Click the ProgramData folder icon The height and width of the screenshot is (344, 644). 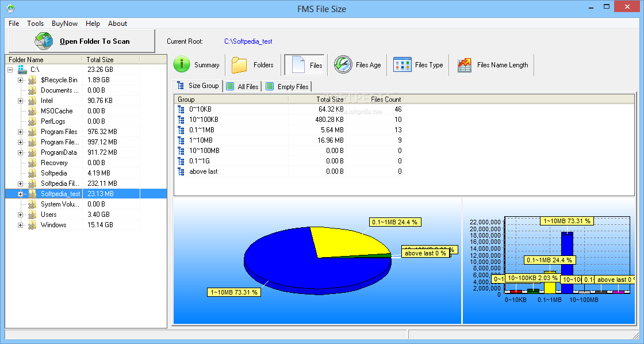pyautogui.click(x=32, y=152)
